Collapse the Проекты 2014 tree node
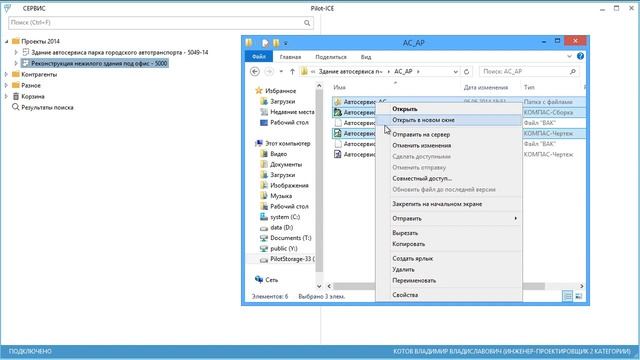This screenshot has height=360, width=640. coord(7,41)
